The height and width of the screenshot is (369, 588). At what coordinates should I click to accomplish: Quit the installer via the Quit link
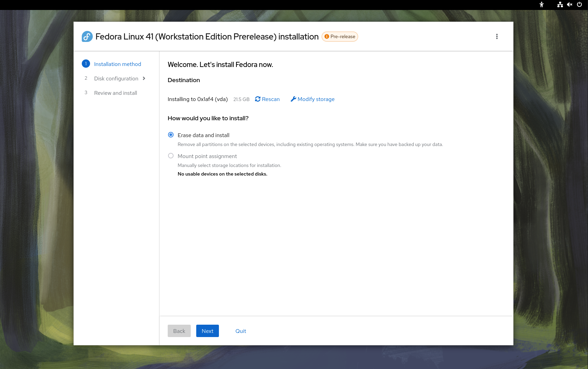point(241,331)
